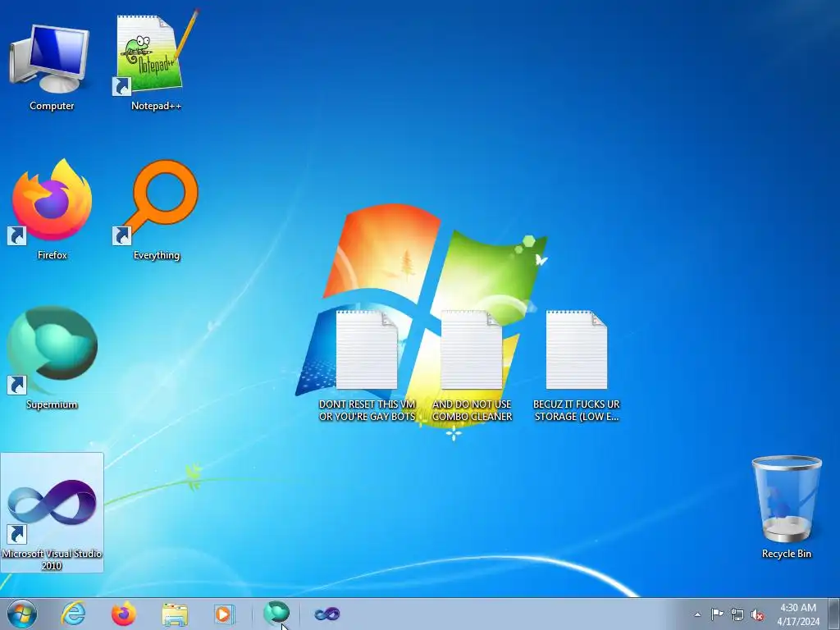Select the Recycle Bin icon

pos(787,507)
